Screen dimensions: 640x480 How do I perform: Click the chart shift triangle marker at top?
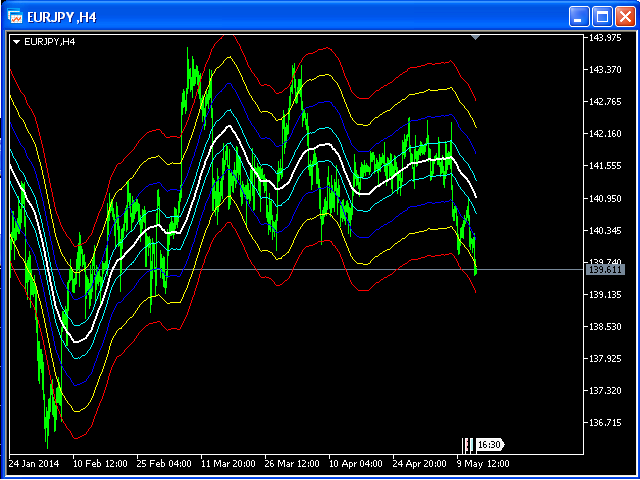[x=475, y=38]
